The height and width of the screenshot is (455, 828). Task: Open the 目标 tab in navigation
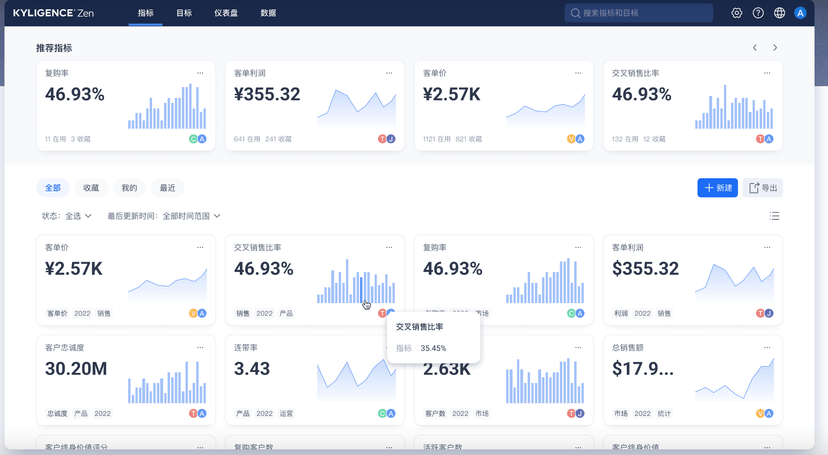184,13
